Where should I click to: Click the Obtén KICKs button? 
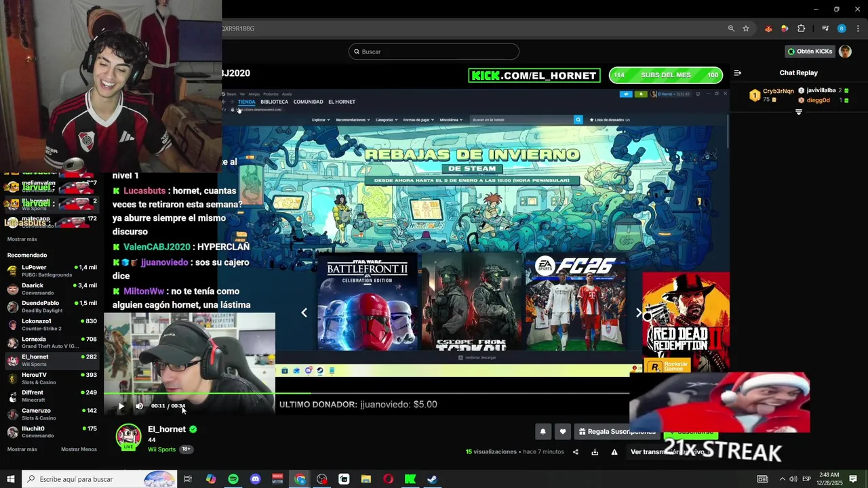click(x=809, y=52)
